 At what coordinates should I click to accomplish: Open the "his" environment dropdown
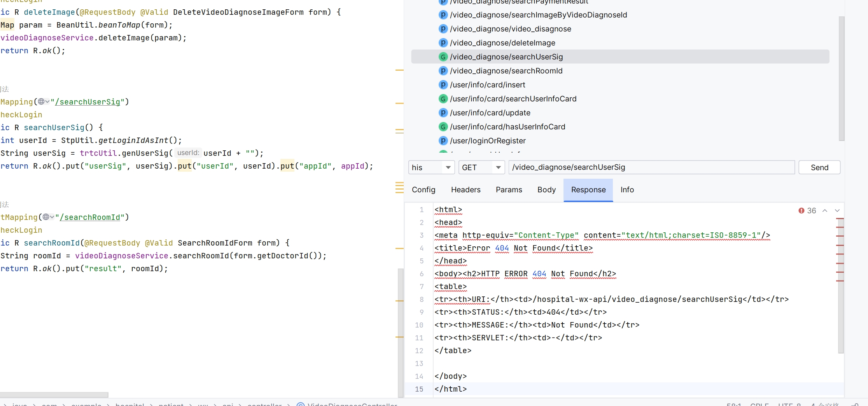[x=432, y=167]
